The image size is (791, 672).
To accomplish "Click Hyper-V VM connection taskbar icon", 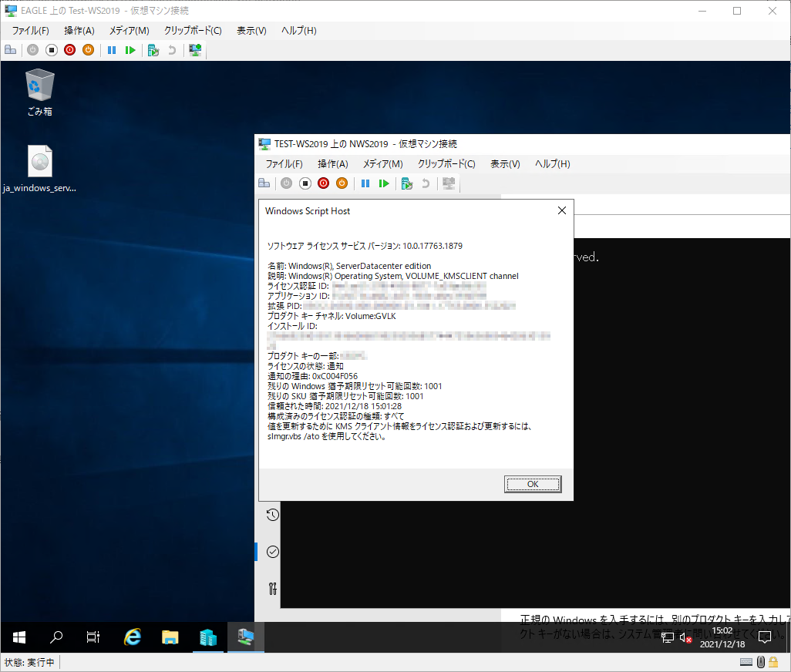I will (246, 637).
